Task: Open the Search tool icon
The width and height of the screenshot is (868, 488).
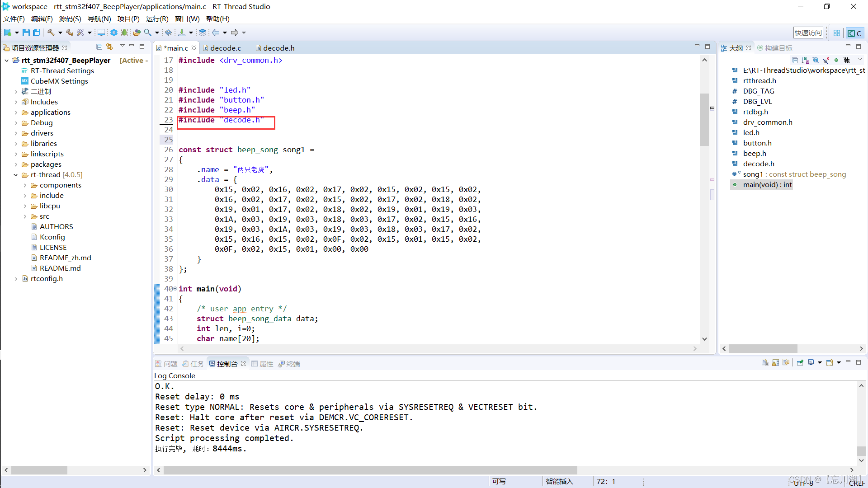Action: [147, 32]
